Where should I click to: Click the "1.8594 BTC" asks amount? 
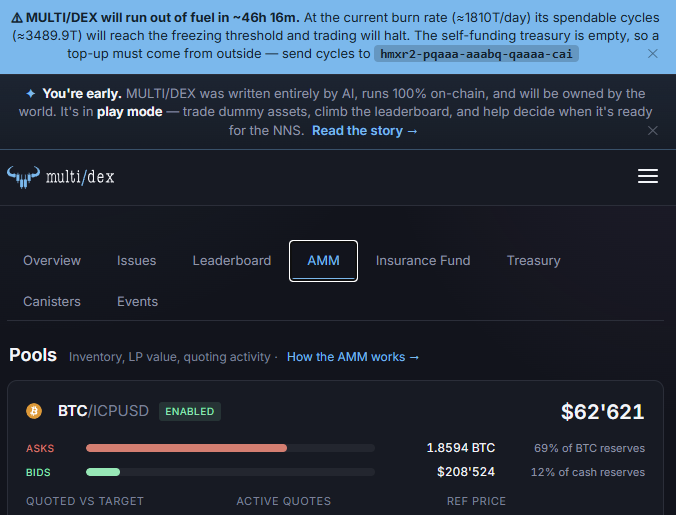click(460, 448)
